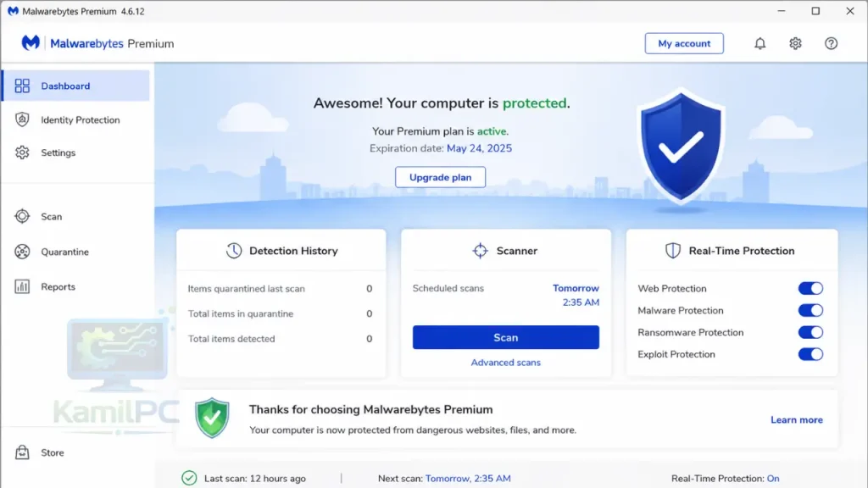Click the Real-Time Protection On link
Screen dimensions: 868x488
pos(773,478)
